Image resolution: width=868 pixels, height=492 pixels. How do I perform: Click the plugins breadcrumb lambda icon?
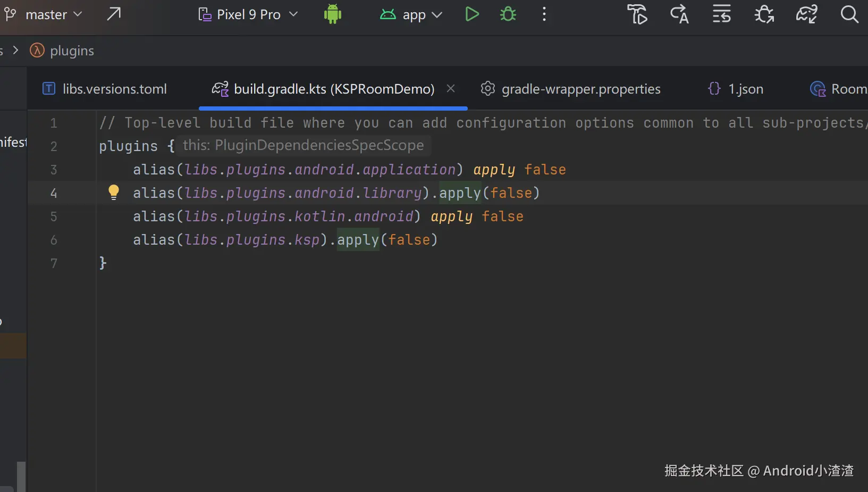[x=37, y=51]
